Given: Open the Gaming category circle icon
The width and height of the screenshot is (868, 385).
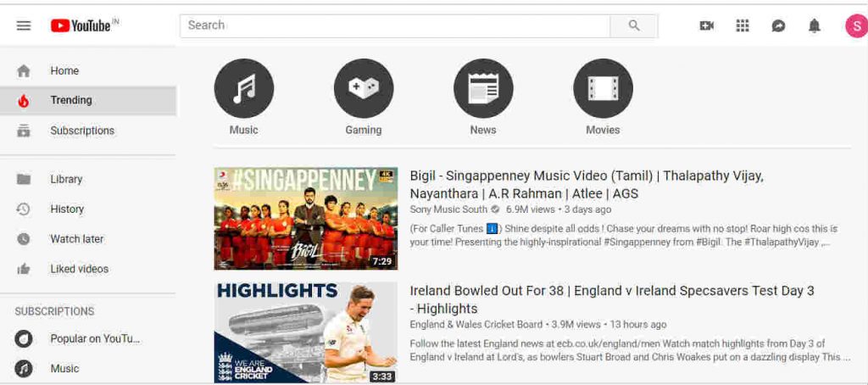Looking at the screenshot, I should click(364, 89).
